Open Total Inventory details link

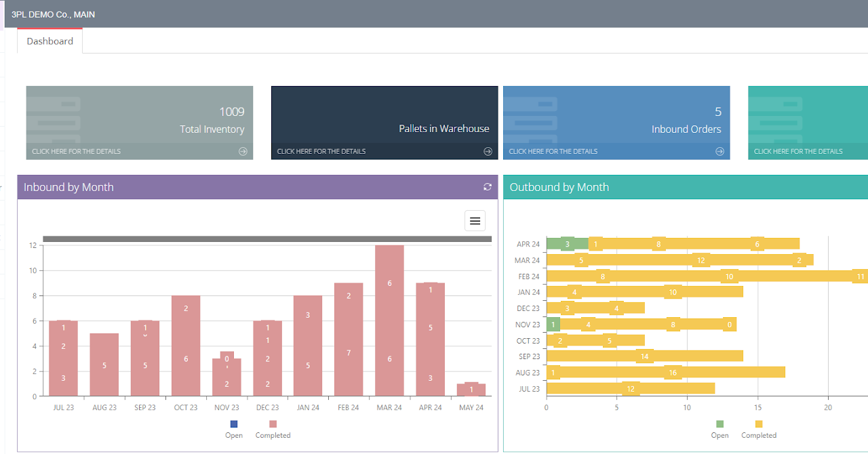pyautogui.click(x=76, y=152)
